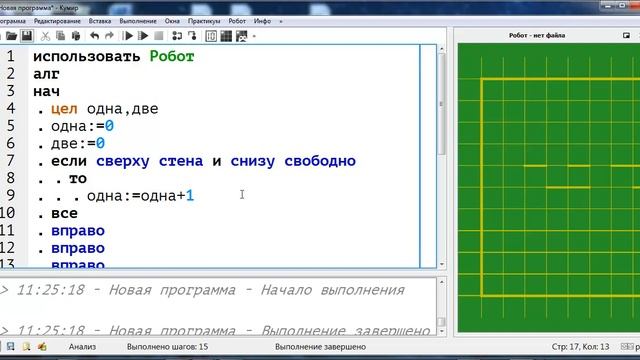Screen dimensions: 640x360
Task: Click the 'то' keyword on line 8
Action: (x=78, y=178)
